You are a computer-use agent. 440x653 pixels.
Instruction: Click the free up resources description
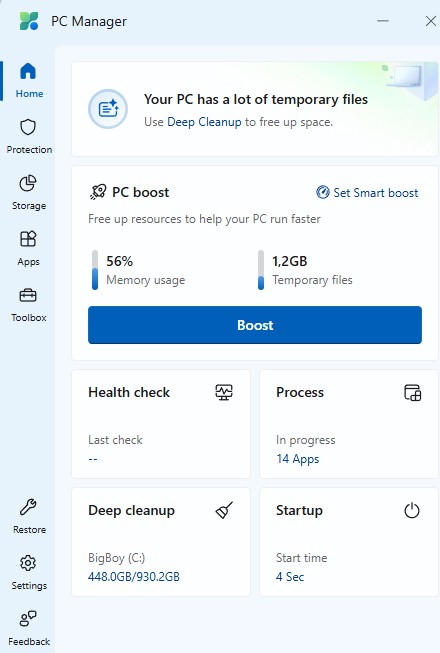(x=204, y=219)
